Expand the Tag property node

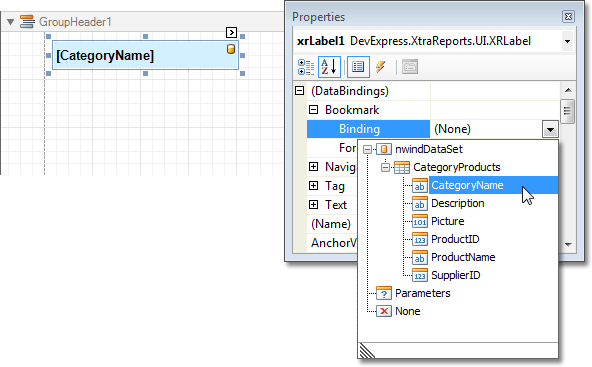[313, 185]
